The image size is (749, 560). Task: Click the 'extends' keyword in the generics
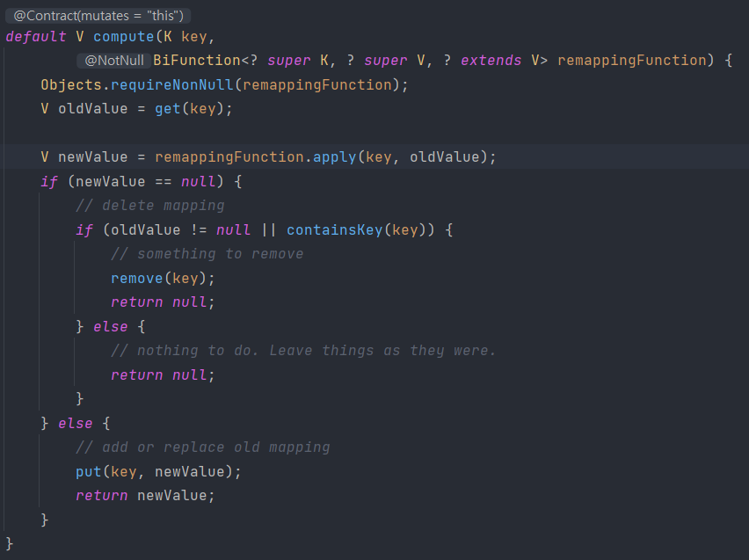pyautogui.click(x=491, y=60)
